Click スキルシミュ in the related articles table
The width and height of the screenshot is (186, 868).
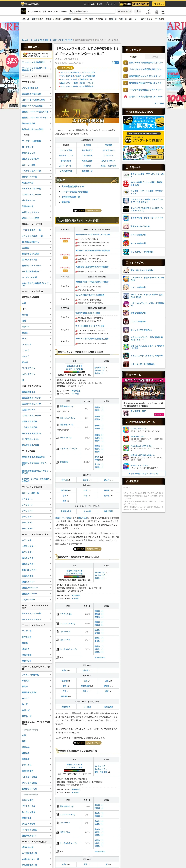pos(108,155)
